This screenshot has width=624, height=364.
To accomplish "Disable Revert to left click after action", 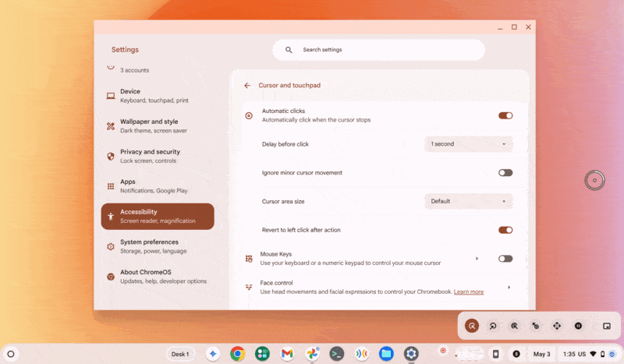I will (x=505, y=230).
